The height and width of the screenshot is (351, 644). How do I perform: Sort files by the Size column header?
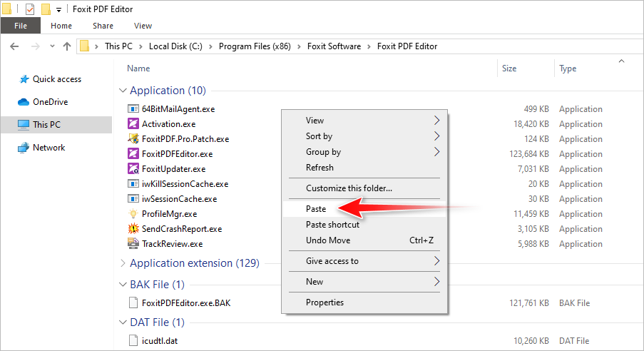(509, 68)
